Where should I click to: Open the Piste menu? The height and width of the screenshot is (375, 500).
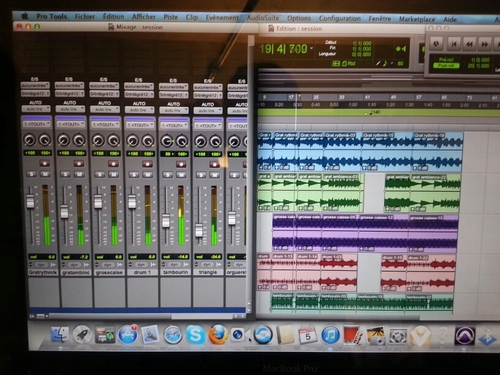171,17
